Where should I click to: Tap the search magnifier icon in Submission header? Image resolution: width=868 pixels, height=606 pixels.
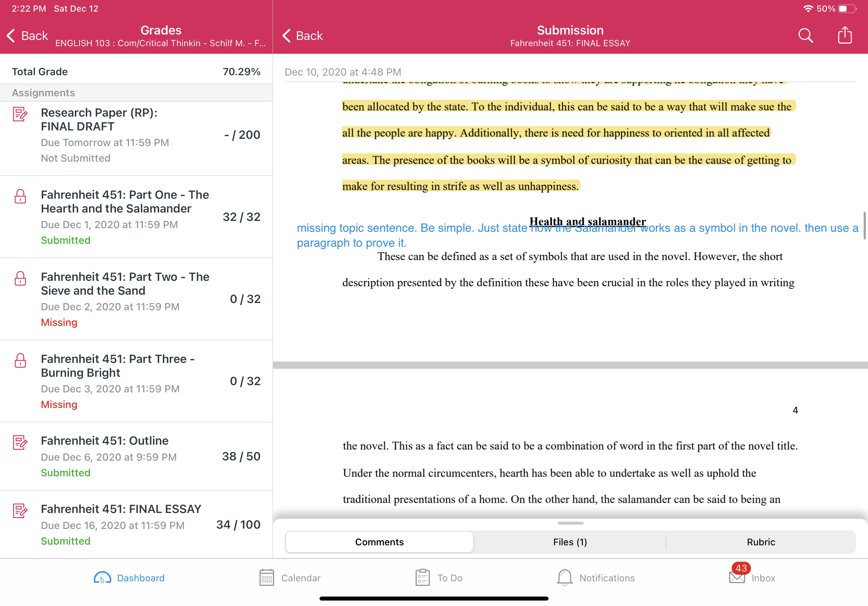[x=805, y=36]
